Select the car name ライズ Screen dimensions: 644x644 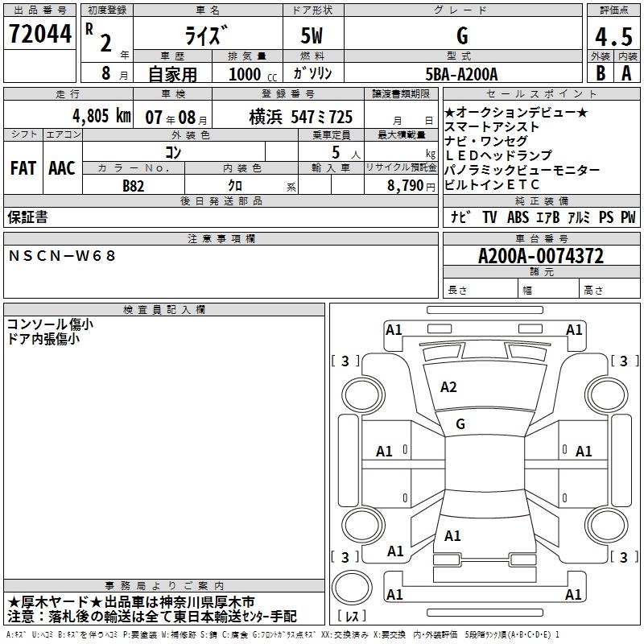click(x=207, y=35)
